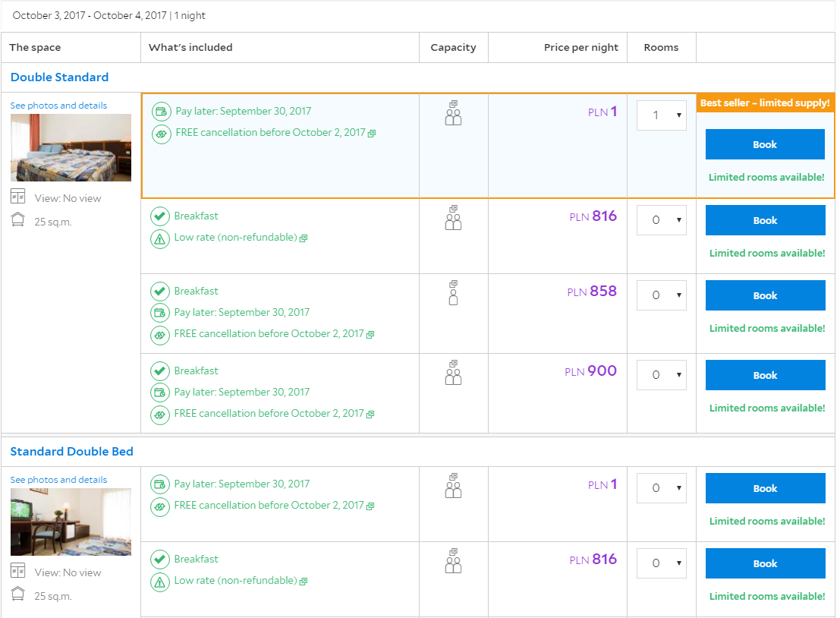
Task: Click the 'Price per night' column header
Action: (581, 47)
